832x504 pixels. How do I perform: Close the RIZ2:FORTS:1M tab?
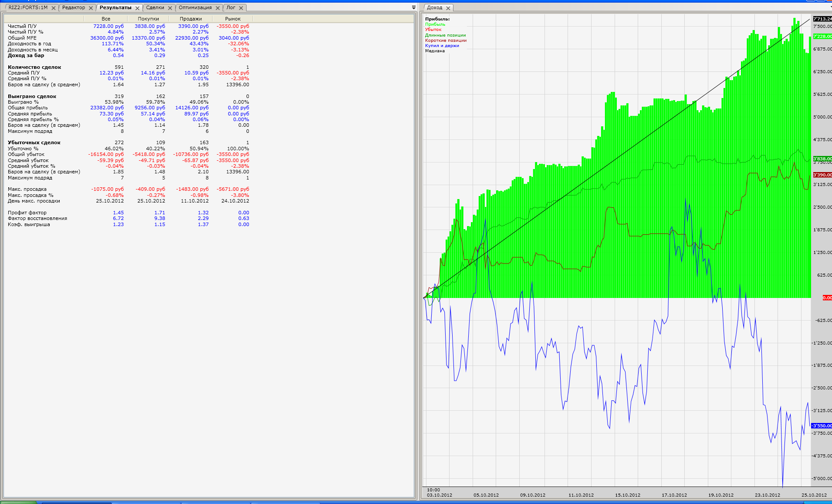pos(53,8)
